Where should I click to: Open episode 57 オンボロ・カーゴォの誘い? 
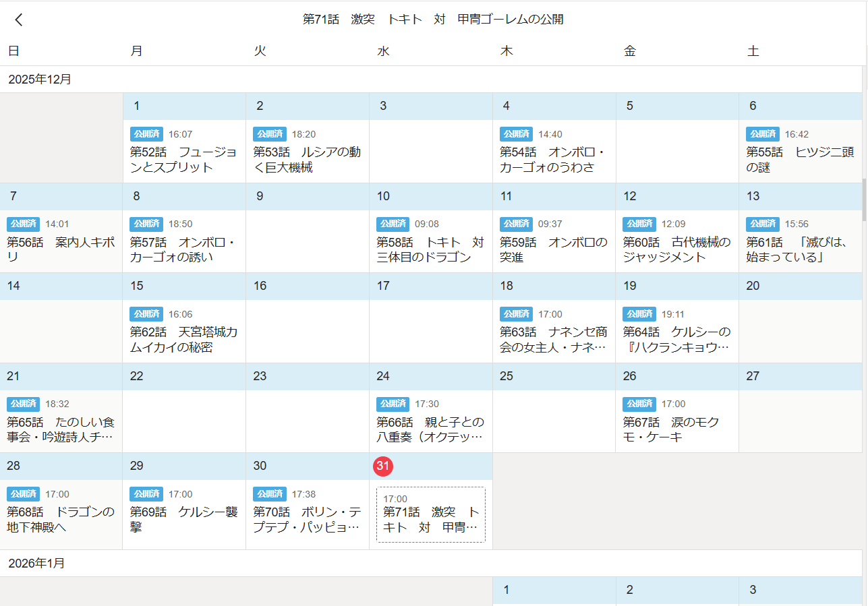(183, 249)
